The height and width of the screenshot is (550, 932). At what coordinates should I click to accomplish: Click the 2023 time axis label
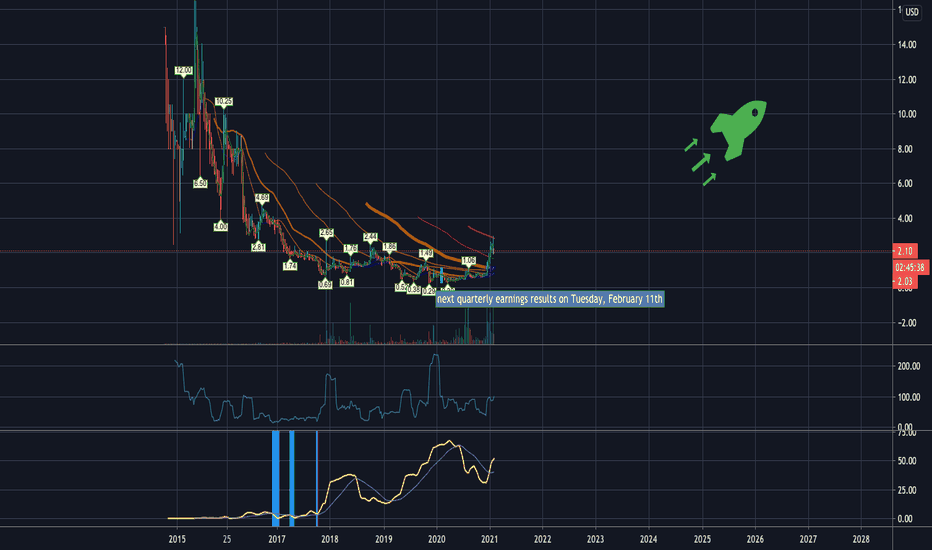pos(596,539)
